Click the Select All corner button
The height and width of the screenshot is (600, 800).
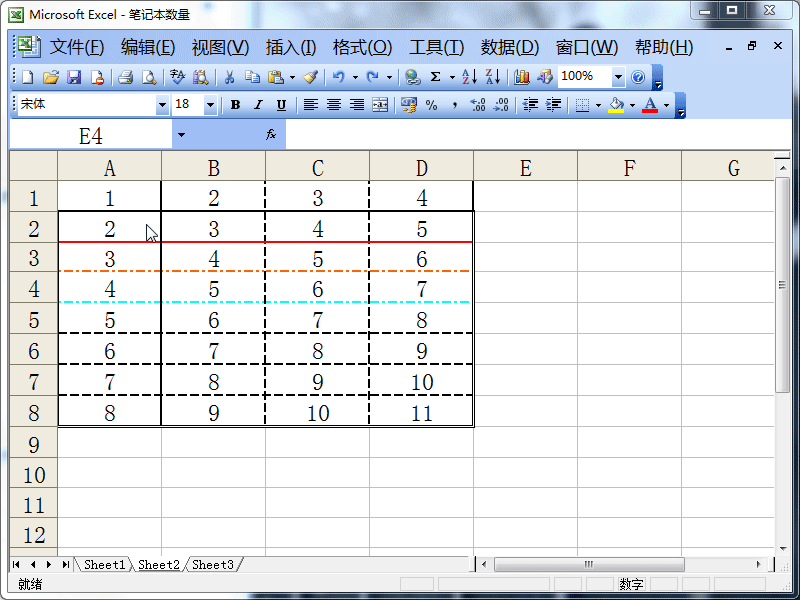[x=34, y=166]
